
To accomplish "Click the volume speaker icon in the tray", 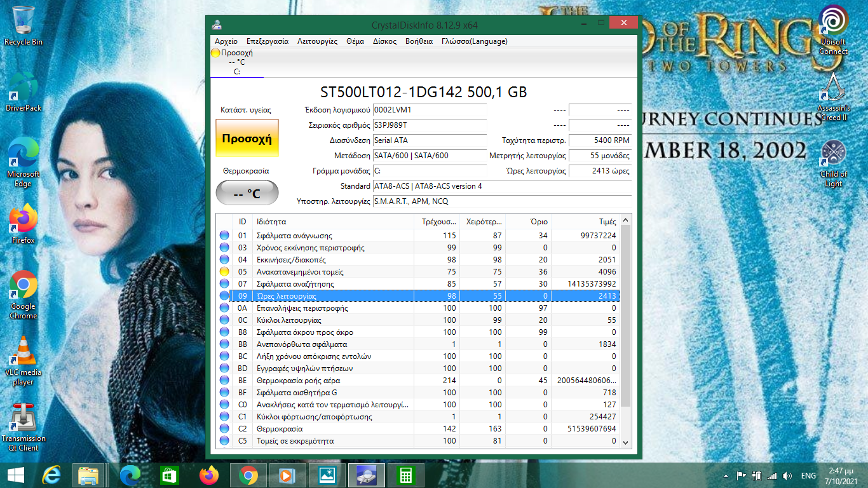I will coord(788,476).
